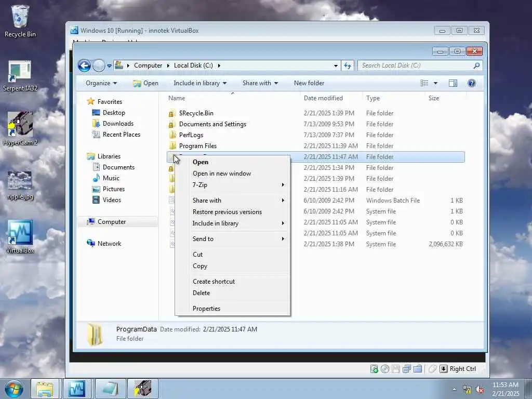The image size is (532, 399).
Task: Click the HyperCam taskbar button
Action: pyautogui.click(x=142, y=389)
